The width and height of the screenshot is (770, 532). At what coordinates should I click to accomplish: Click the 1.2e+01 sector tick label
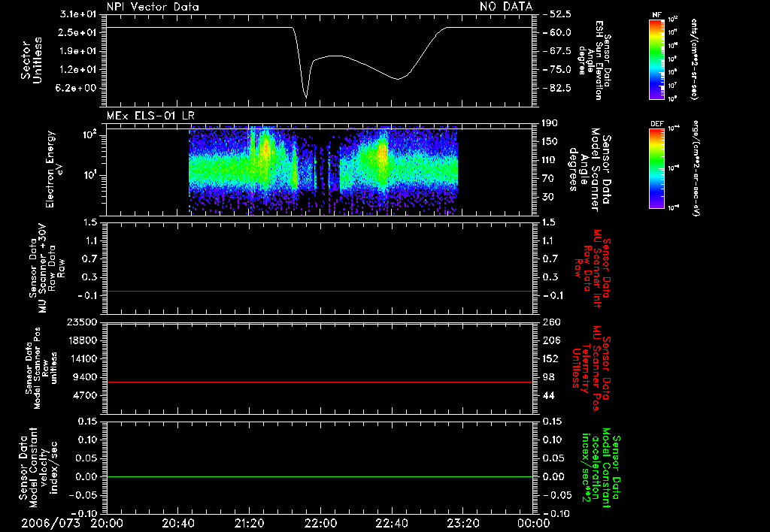point(78,70)
